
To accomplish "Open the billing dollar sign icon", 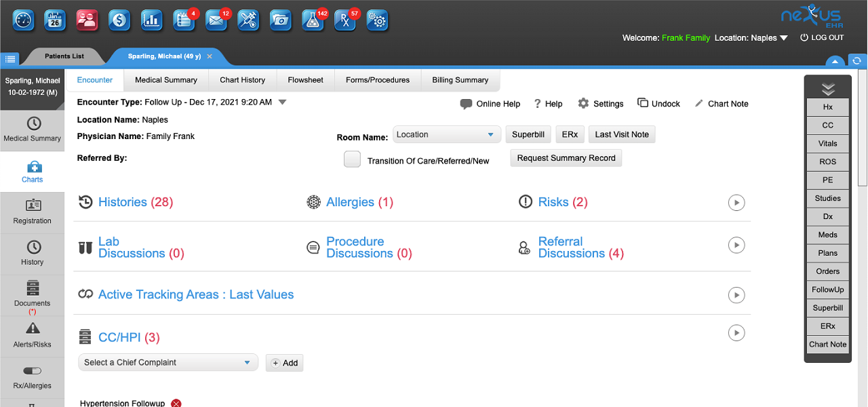I will coord(119,20).
